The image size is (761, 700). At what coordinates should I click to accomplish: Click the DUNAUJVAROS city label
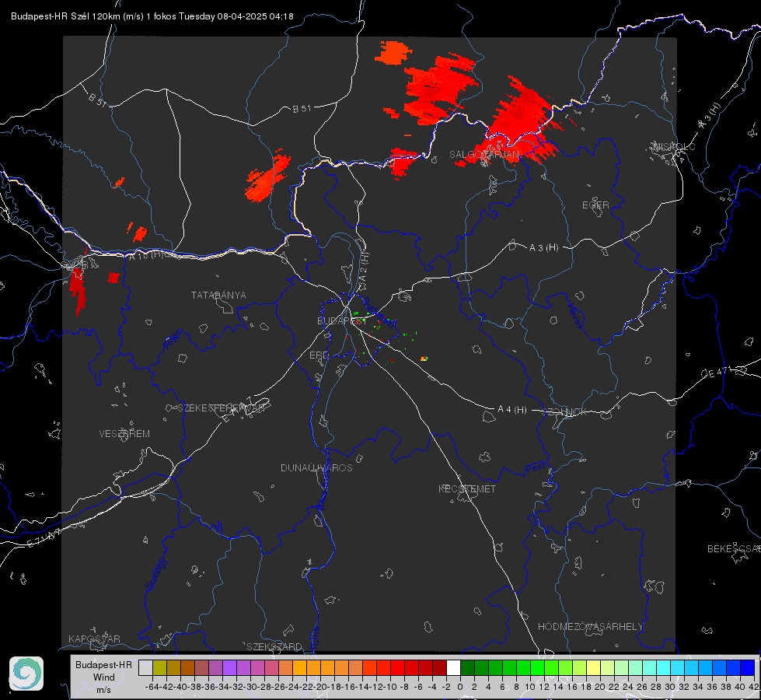click(x=316, y=467)
